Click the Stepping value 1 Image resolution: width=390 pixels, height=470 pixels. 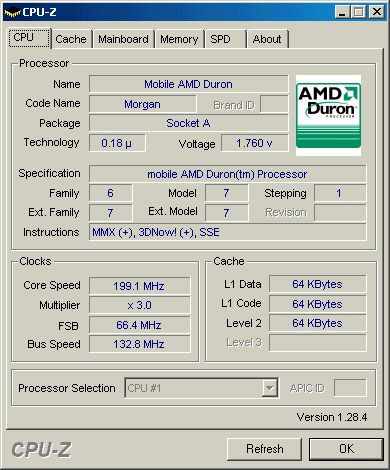coord(340,193)
